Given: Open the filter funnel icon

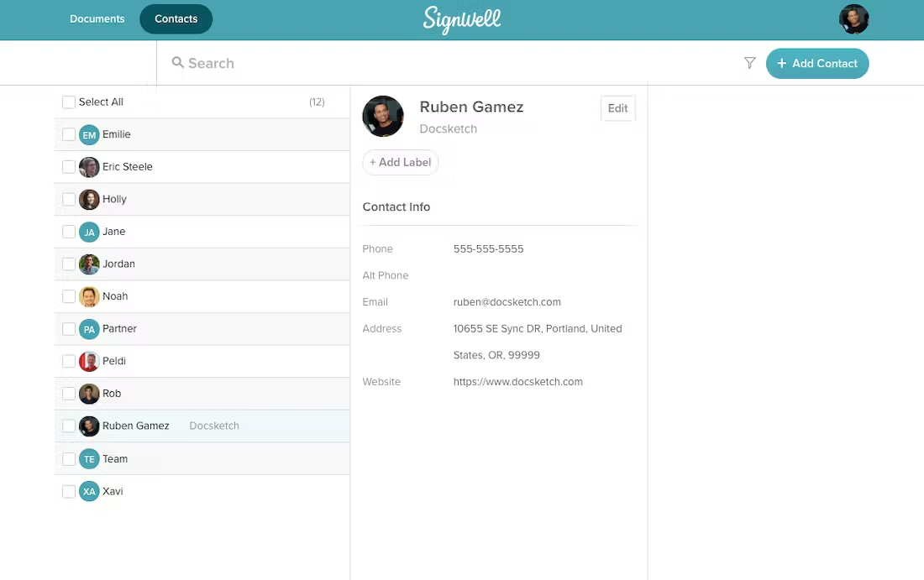Looking at the screenshot, I should click(749, 63).
